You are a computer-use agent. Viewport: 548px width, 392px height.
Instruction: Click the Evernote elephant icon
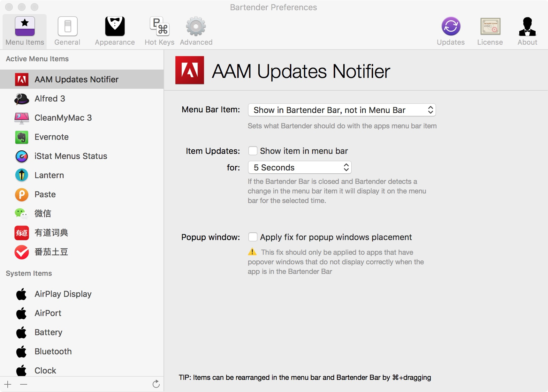point(22,137)
